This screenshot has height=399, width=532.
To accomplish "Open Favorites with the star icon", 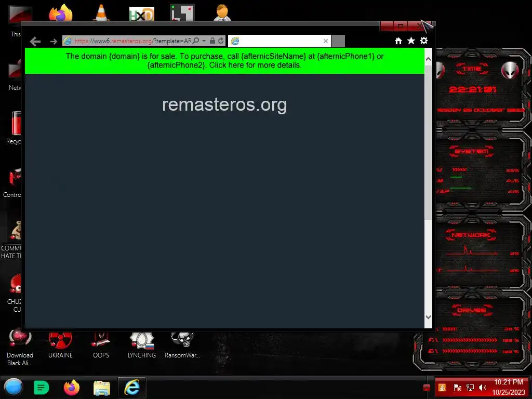I will click(x=411, y=41).
